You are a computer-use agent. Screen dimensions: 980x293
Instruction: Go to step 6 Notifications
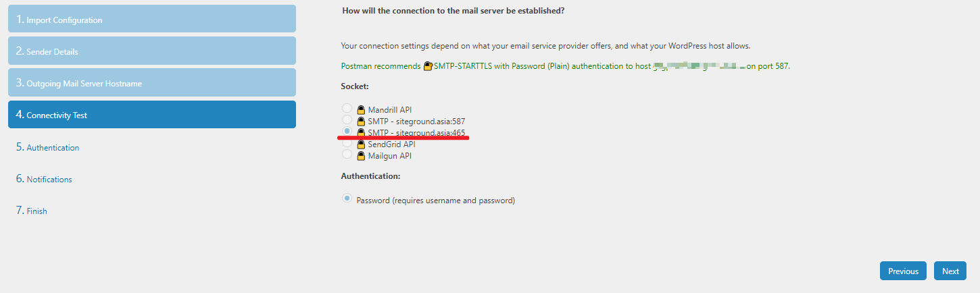(49, 179)
